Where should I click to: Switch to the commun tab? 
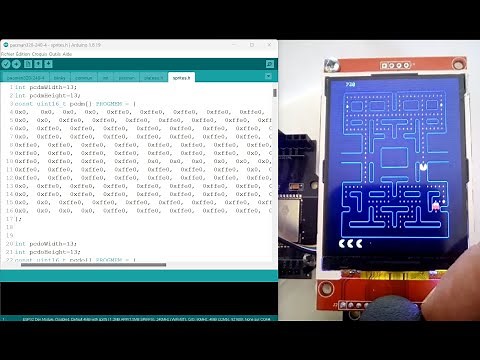point(83,78)
